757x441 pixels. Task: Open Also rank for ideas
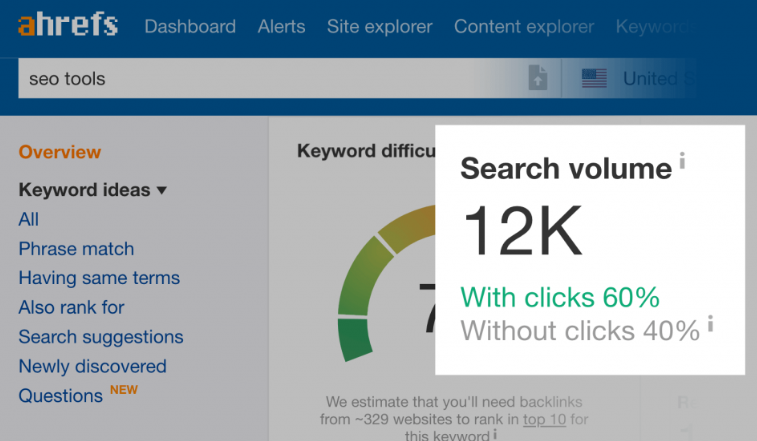coord(71,307)
